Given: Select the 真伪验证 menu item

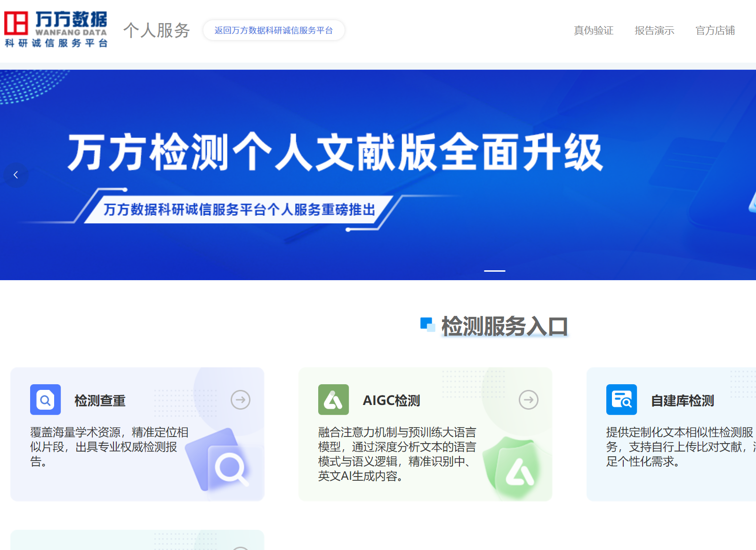Looking at the screenshot, I should click(593, 31).
